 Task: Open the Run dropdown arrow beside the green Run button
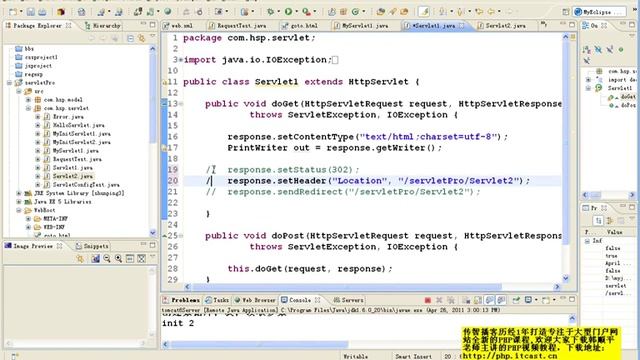[296, 12]
